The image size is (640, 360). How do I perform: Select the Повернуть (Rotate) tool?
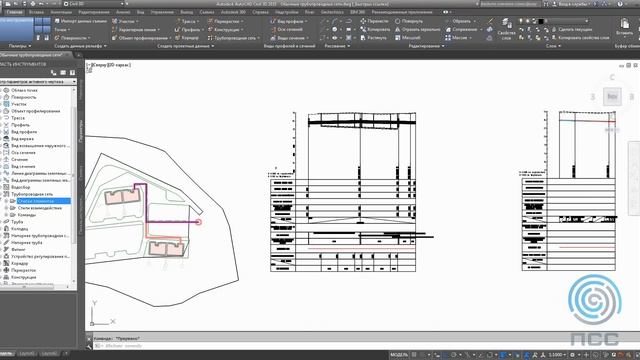pos(409,21)
